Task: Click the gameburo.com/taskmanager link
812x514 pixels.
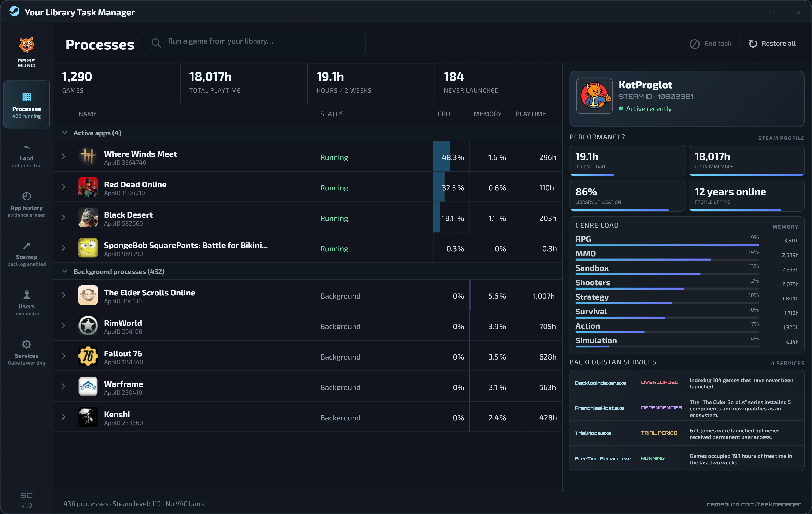Action: pyautogui.click(x=754, y=504)
